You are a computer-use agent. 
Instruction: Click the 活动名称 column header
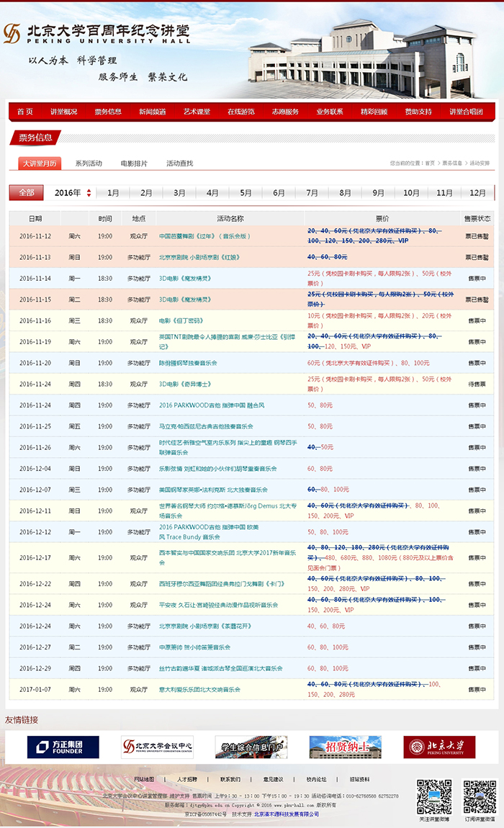pos(230,218)
